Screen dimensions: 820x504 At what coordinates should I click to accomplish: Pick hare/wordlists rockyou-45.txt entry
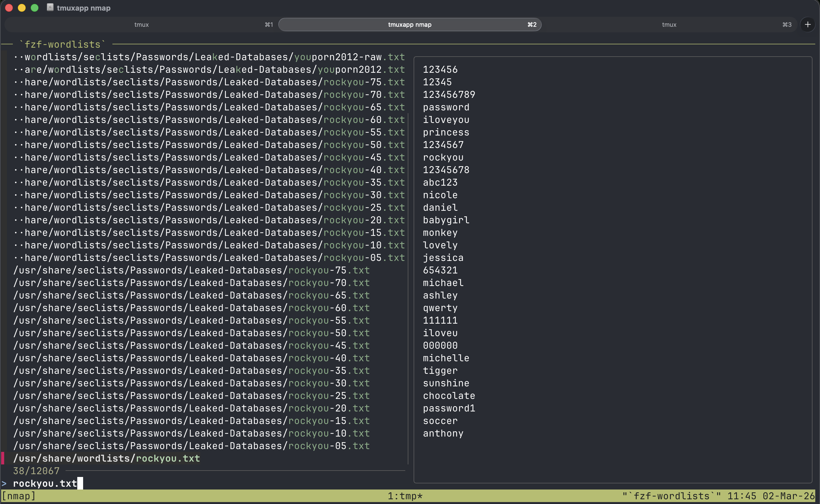coord(209,157)
